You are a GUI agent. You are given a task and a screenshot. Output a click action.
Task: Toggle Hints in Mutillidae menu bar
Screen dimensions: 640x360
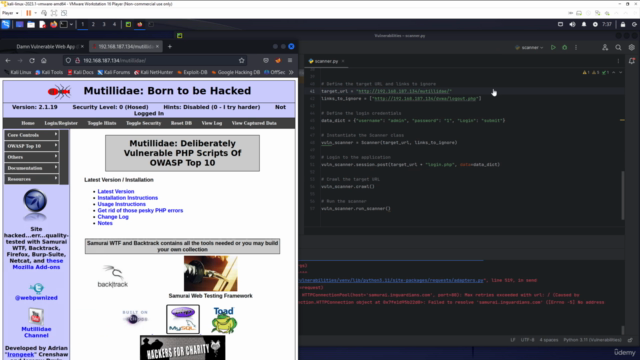[102, 123]
